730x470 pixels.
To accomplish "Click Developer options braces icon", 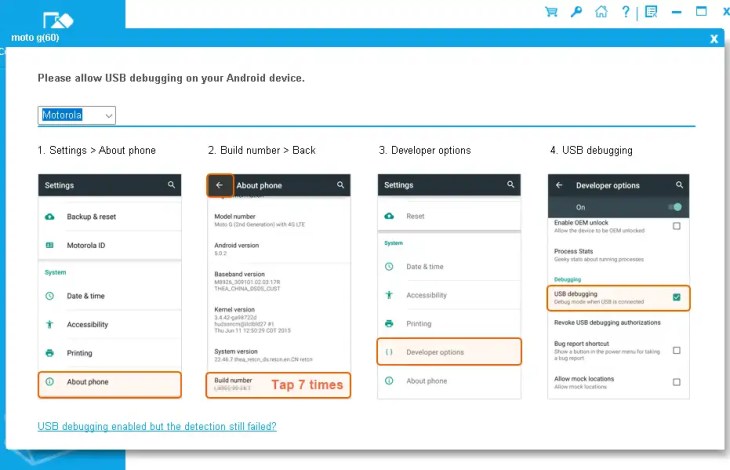I will (x=389, y=352).
